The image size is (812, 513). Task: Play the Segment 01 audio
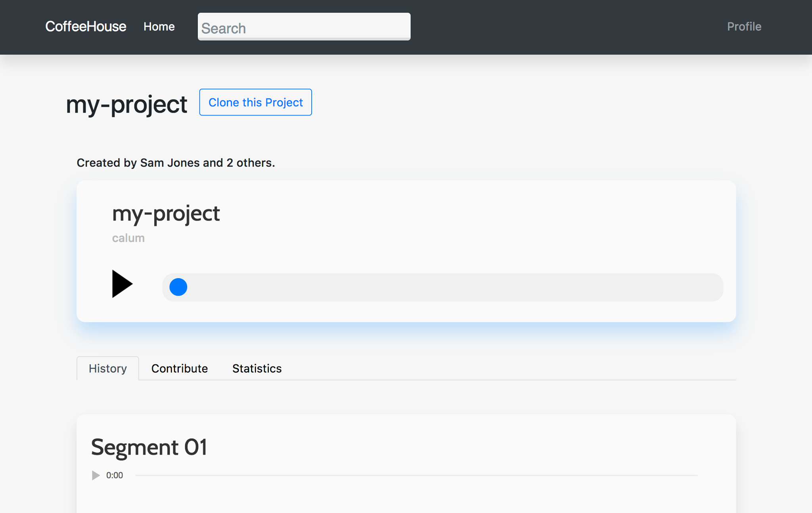coord(96,475)
